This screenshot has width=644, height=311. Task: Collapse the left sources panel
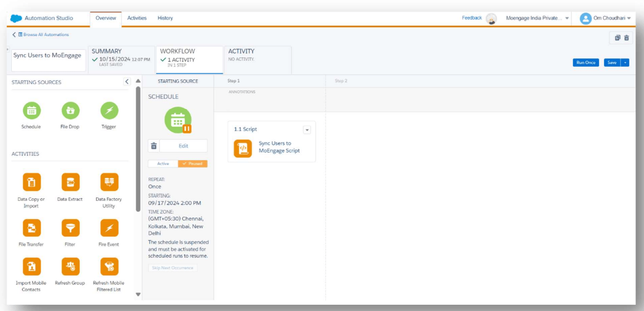click(127, 81)
